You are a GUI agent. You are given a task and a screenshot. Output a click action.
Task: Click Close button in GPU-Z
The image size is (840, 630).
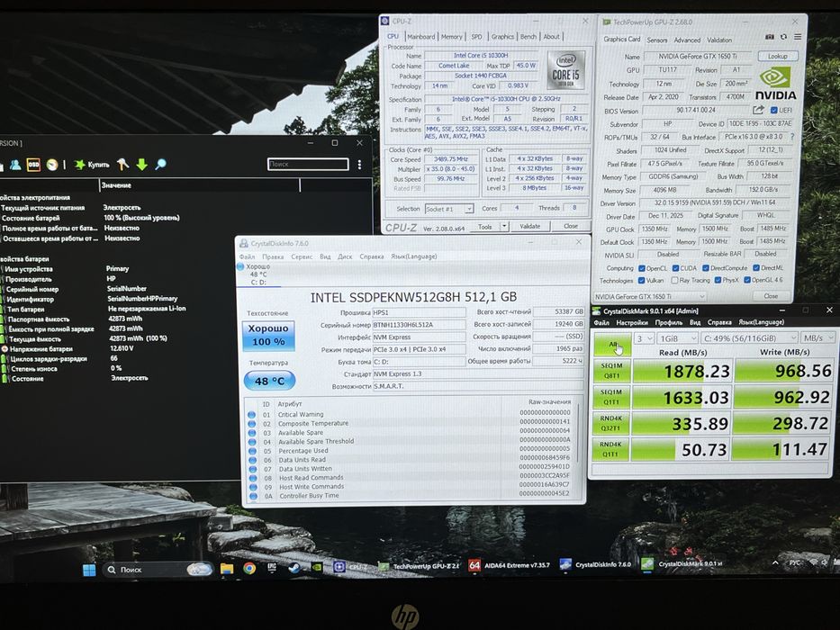point(771,296)
